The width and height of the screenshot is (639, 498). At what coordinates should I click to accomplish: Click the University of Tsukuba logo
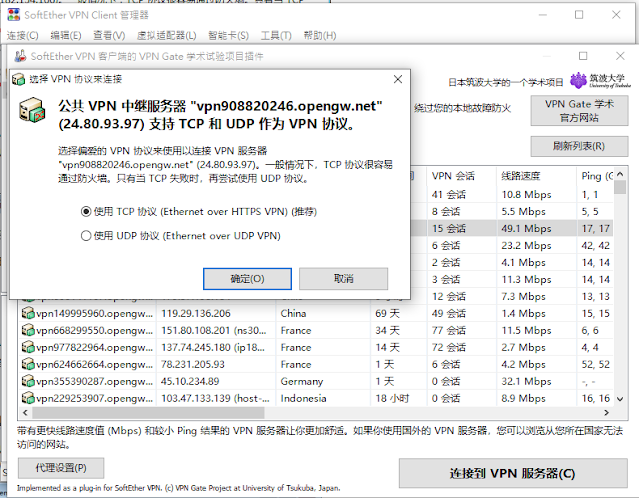(600, 81)
